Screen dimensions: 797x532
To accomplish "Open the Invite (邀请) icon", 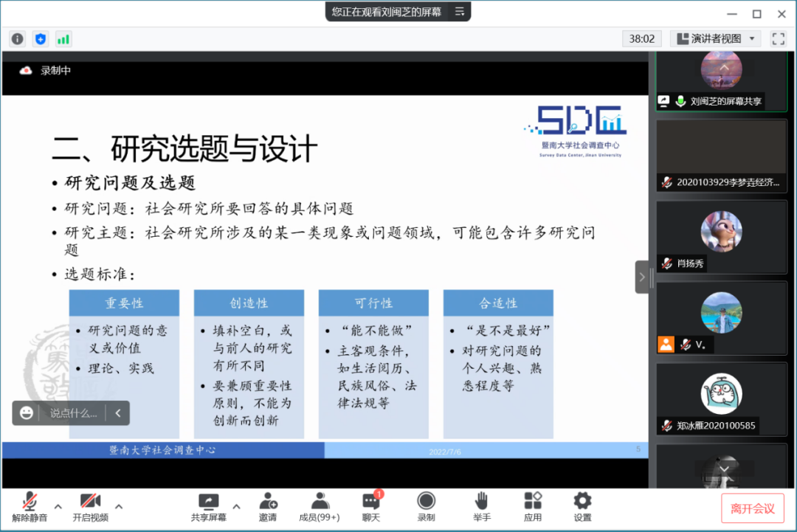I will (268, 506).
